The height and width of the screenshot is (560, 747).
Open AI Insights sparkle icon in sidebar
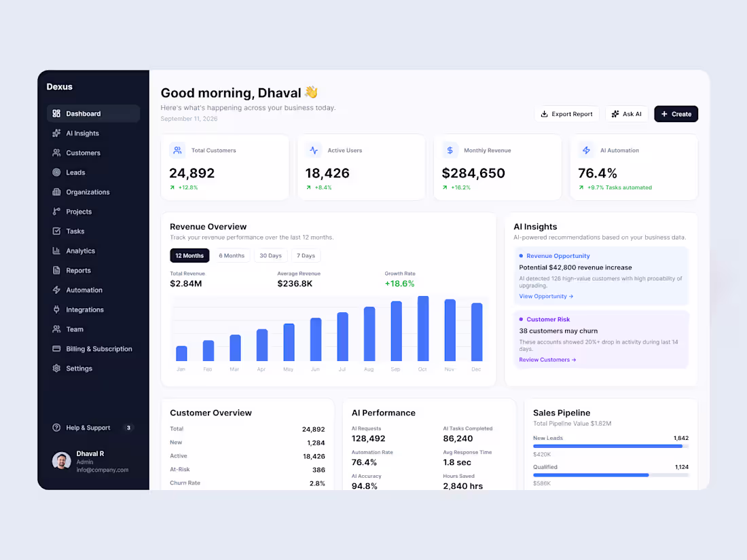(x=56, y=133)
